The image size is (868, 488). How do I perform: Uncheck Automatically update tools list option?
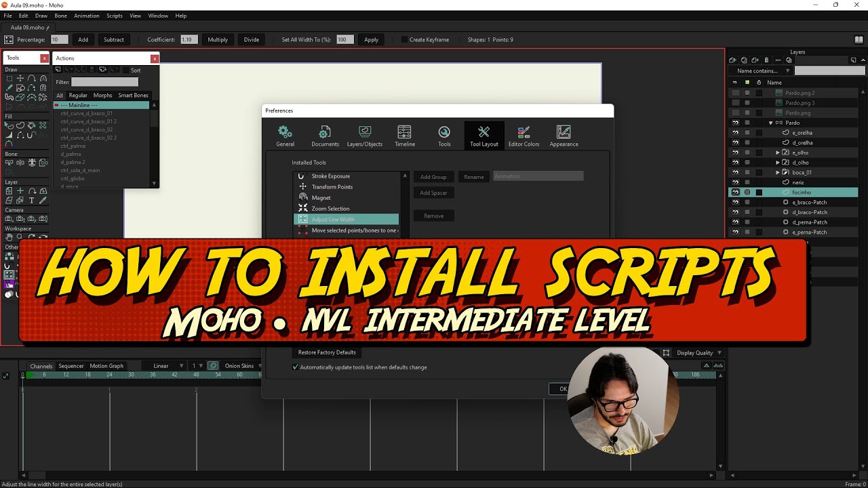295,367
